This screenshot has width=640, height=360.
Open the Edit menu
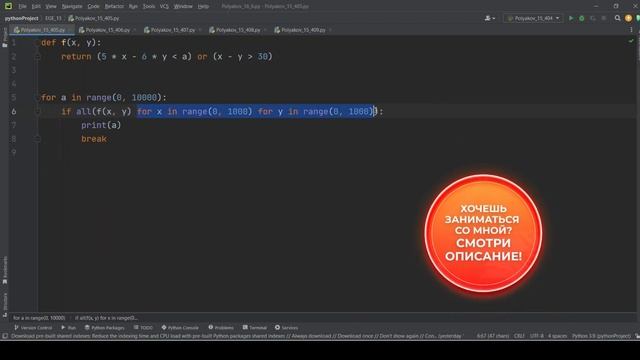[x=36, y=6]
